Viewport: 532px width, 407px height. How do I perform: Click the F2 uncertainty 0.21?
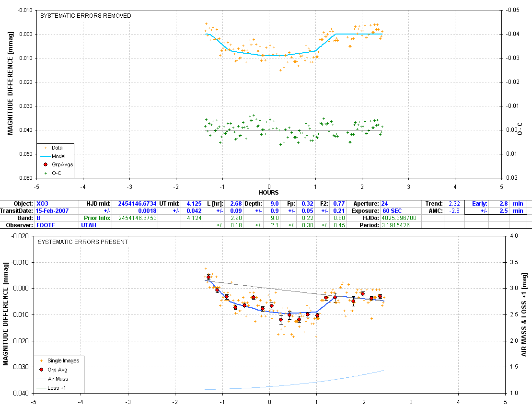tap(339, 211)
